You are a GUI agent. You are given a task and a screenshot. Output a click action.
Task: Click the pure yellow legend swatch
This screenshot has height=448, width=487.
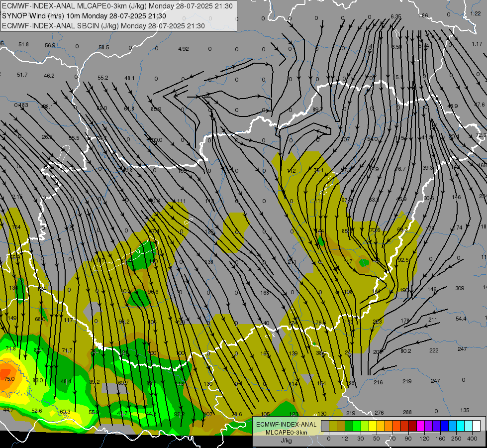tap(373, 426)
